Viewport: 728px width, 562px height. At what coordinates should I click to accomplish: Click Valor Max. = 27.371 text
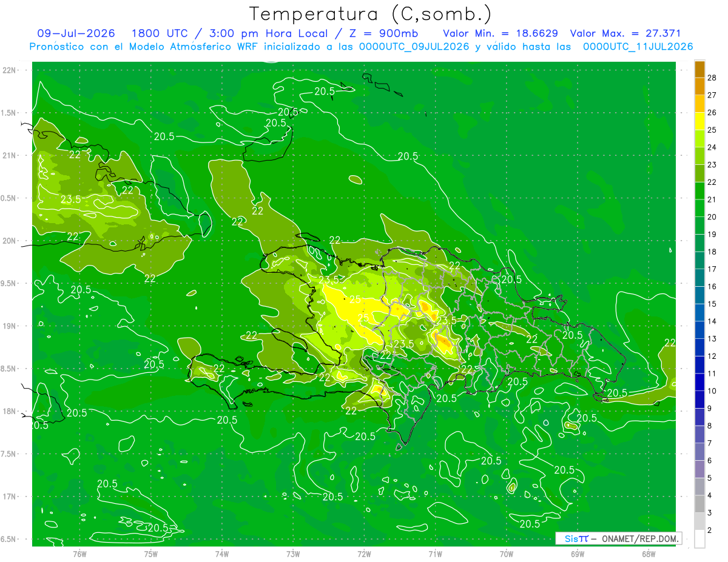tap(626, 33)
